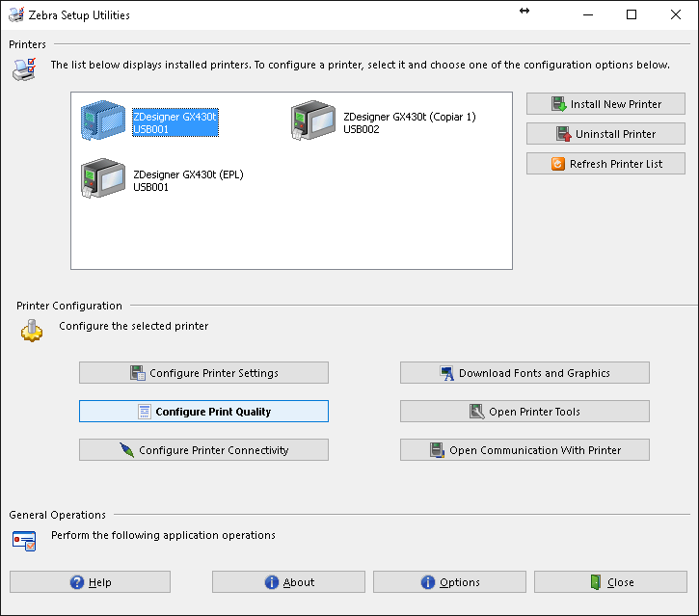
Task: Open Configure Printer Connectivity
Action: pos(203,450)
